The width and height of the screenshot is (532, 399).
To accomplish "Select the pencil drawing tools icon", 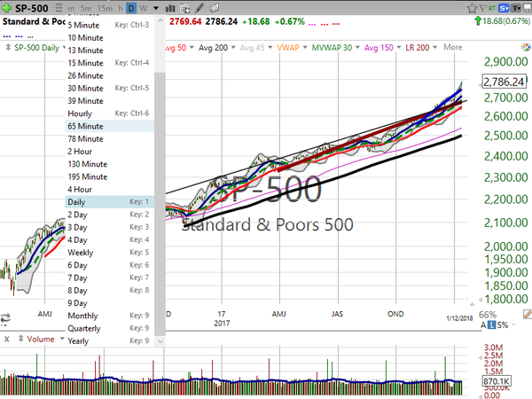I will point(199,8).
